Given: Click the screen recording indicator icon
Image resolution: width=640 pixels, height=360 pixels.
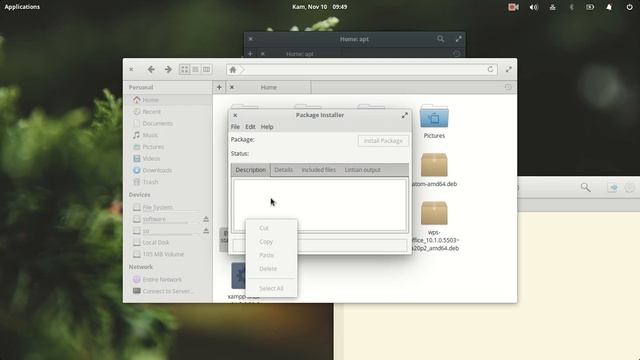Looking at the screenshot, I should point(513,7).
